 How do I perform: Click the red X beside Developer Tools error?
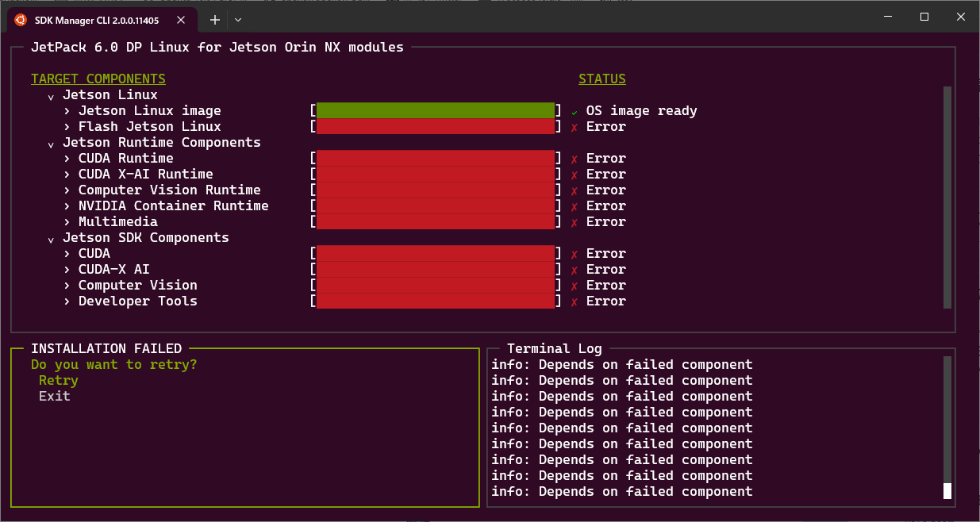pyautogui.click(x=575, y=301)
